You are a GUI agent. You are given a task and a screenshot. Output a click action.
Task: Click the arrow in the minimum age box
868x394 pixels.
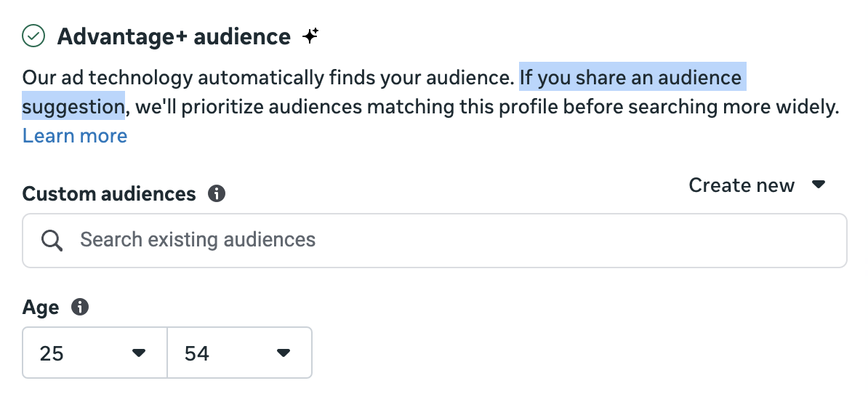tap(138, 353)
